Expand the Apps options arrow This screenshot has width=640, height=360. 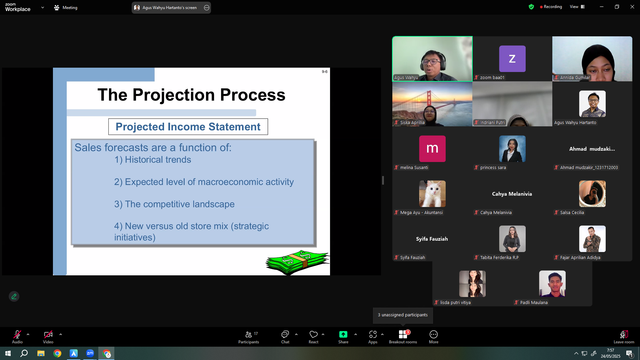(x=382, y=334)
